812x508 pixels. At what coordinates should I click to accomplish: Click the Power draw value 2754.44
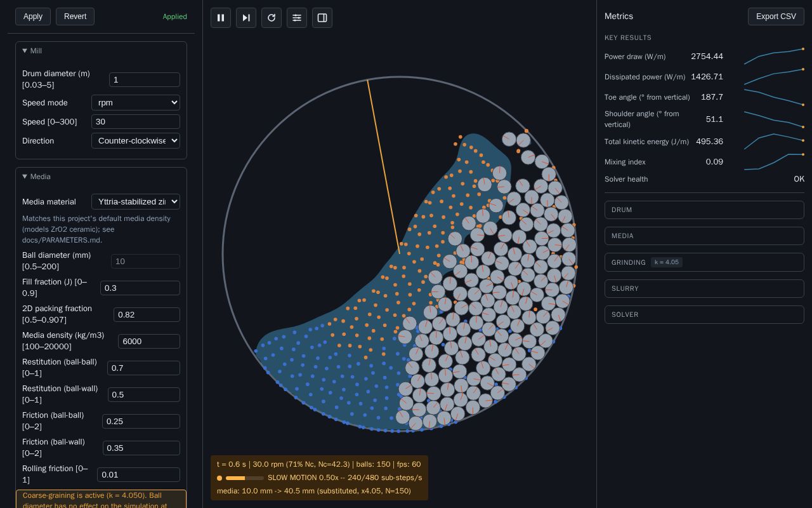pyautogui.click(x=707, y=57)
